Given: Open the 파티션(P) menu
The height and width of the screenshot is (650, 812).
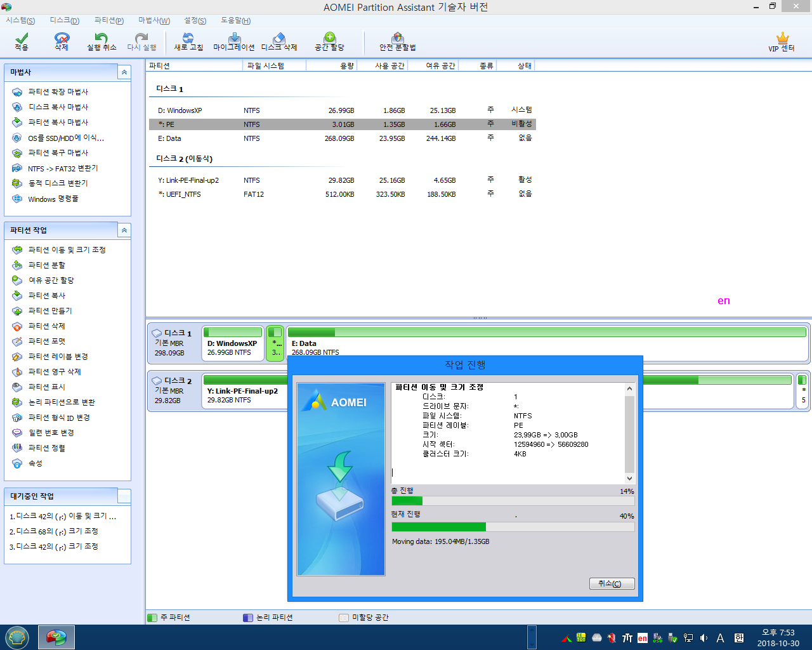Looking at the screenshot, I should coord(109,20).
